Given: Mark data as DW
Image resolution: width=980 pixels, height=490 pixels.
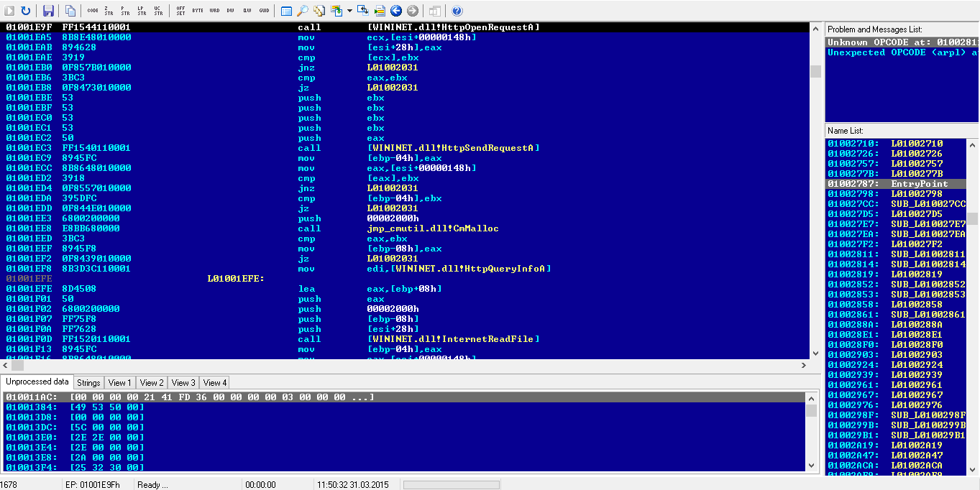Looking at the screenshot, I should (x=230, y=11).
